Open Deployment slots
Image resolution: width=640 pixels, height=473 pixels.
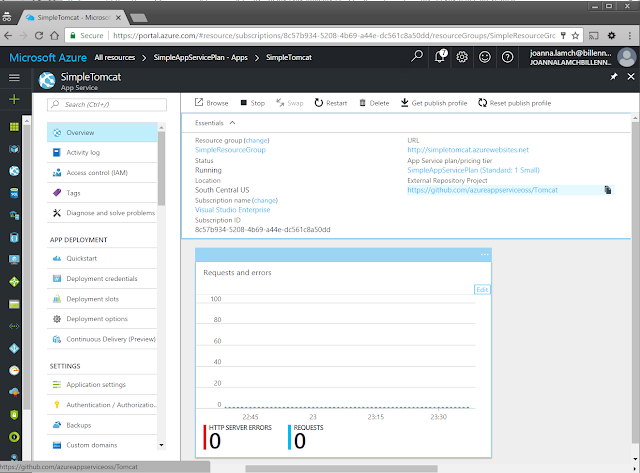(x=102, y=299)
